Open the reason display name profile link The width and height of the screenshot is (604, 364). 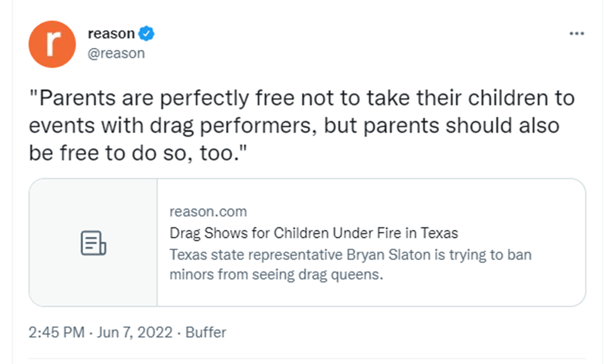click(x=111, y=34)
